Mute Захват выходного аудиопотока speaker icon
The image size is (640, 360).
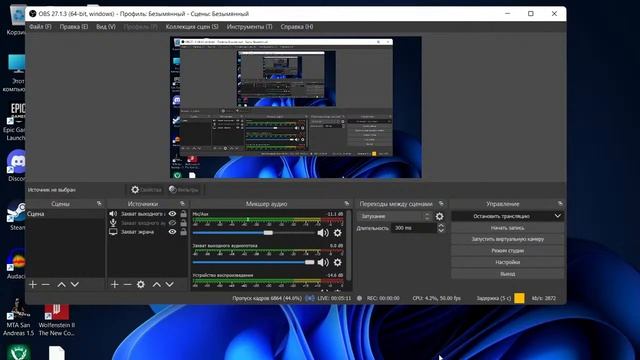pos(323,262)
